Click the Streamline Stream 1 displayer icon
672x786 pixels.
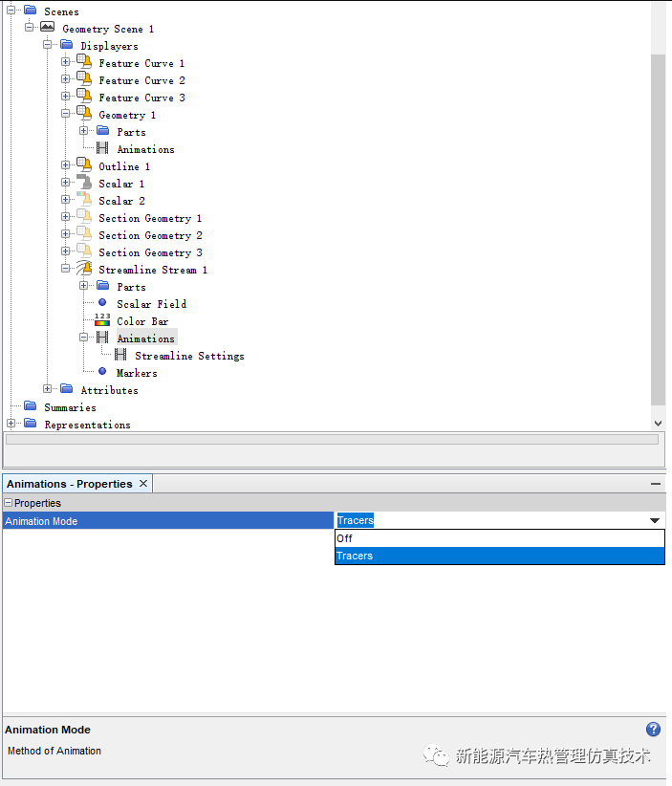[x=84, y=268]
